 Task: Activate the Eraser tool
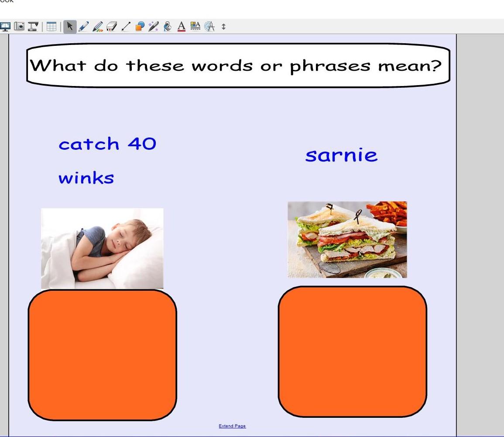point(112,27)
